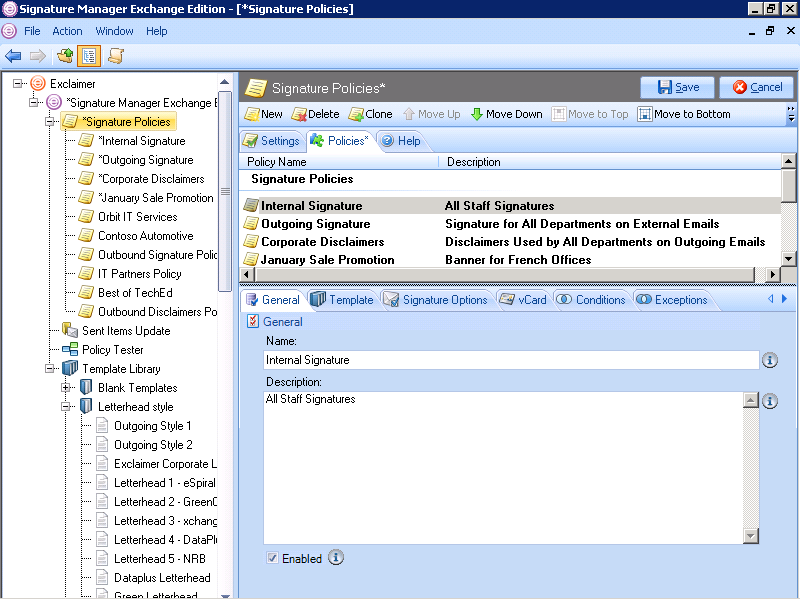800x600 pixels.
Task: Open the Action menu
Action: [67, 31]
